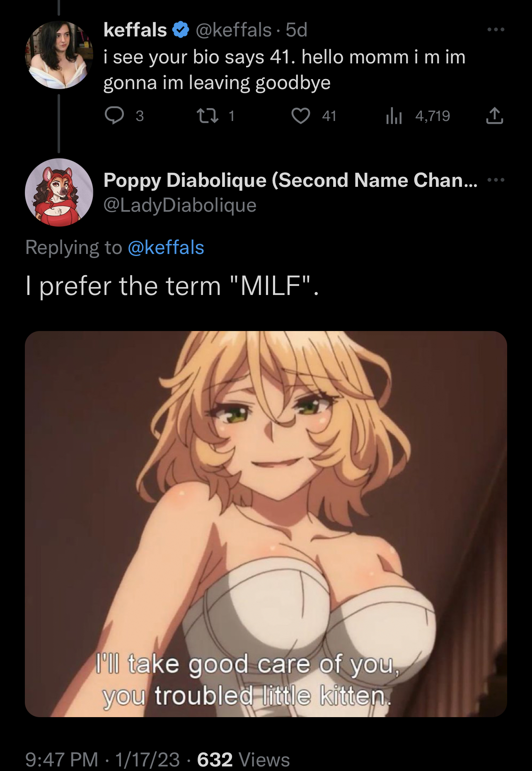Image resolution: width=532 pixels, height=771 pixels.
Task: Open the @LadyDiabolique handle
Action: [x=180, y=205]
